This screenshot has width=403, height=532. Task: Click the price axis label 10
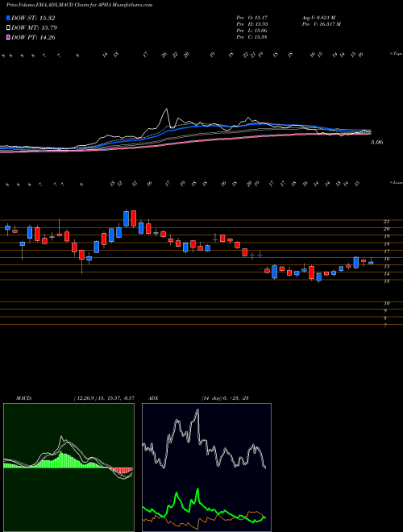[x=386, y=304]
